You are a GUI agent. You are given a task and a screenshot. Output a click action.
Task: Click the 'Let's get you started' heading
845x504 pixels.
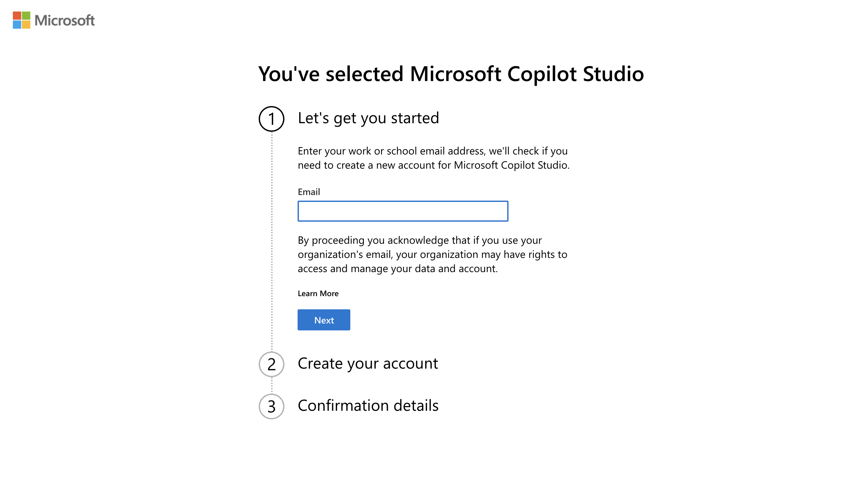(369, 118)
